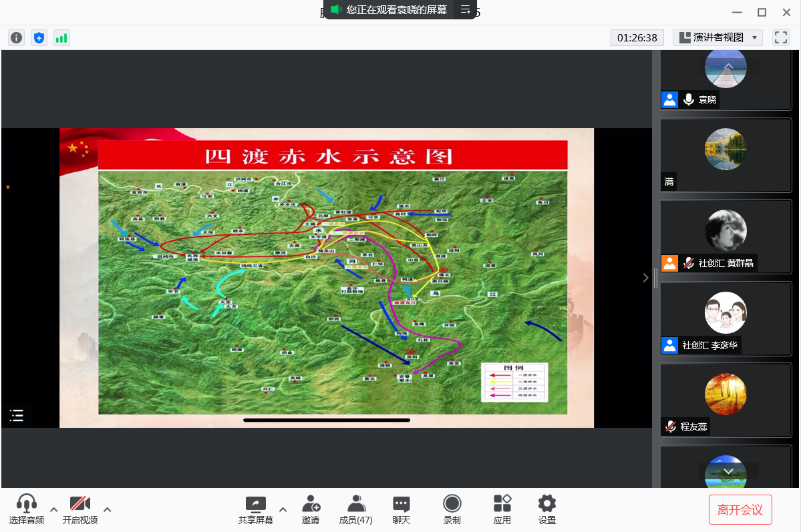Open the 聊天 chat panel
The width and height of the screenshot is (801, 532).
[x=402, y=509]
